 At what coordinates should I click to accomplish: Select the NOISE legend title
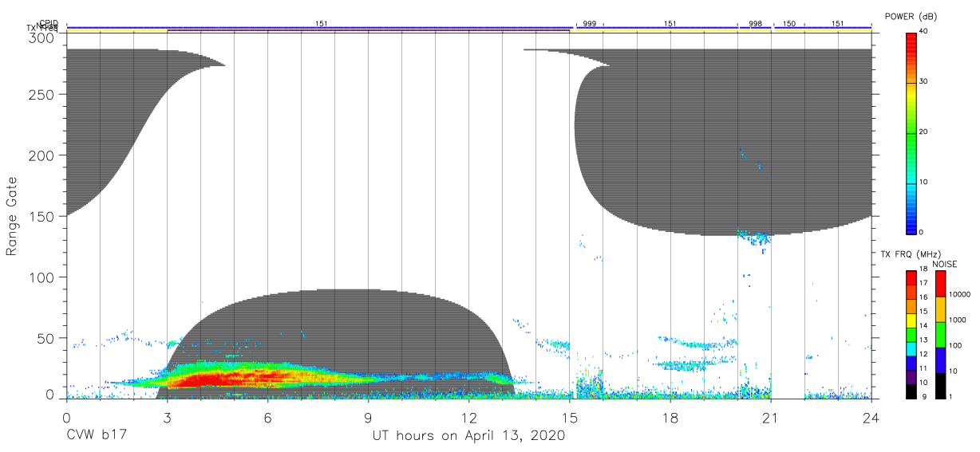pyautogui.click(x=945, y=264)
